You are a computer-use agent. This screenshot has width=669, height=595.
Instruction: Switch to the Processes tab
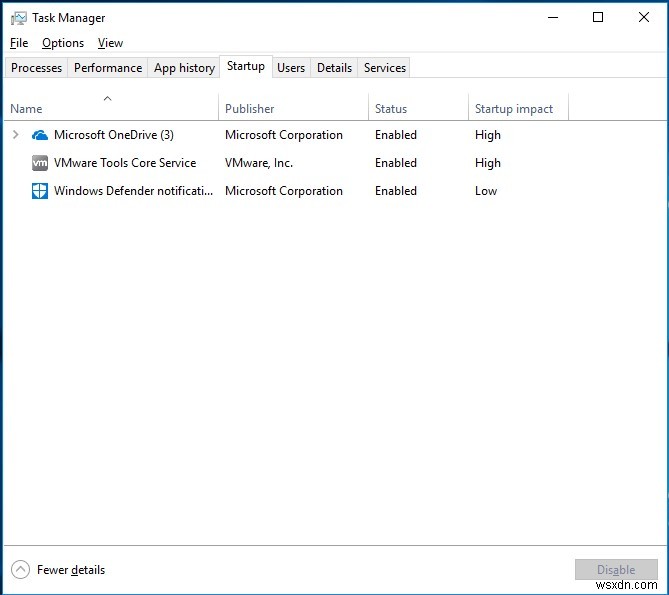pyautogui.click(x=36, y=68)
